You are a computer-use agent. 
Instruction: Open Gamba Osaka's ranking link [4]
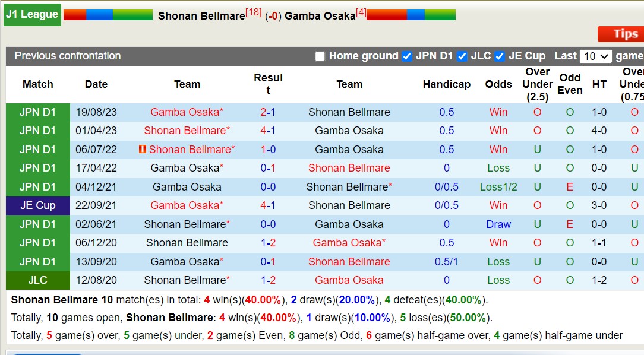[361, 11]
